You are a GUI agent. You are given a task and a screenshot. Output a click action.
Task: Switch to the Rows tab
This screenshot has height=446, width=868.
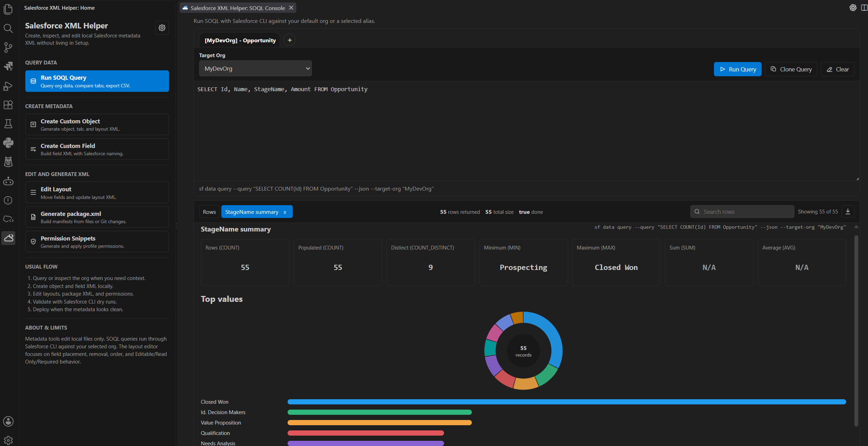[209, 212]
